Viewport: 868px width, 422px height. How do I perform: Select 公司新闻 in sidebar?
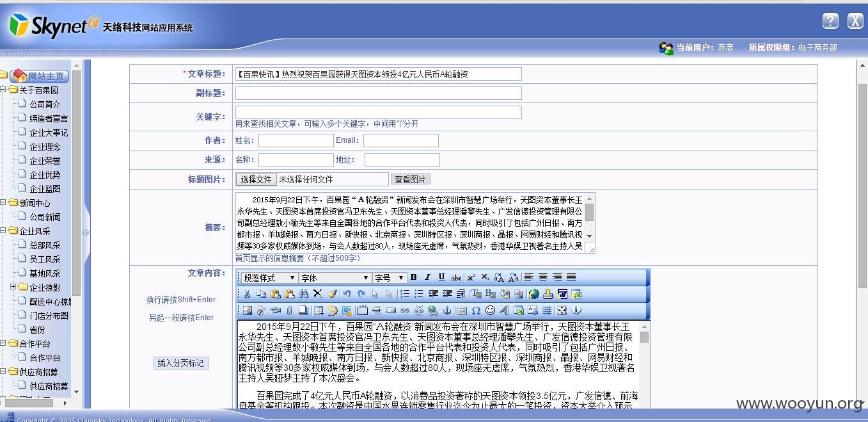tap(45, 217)
